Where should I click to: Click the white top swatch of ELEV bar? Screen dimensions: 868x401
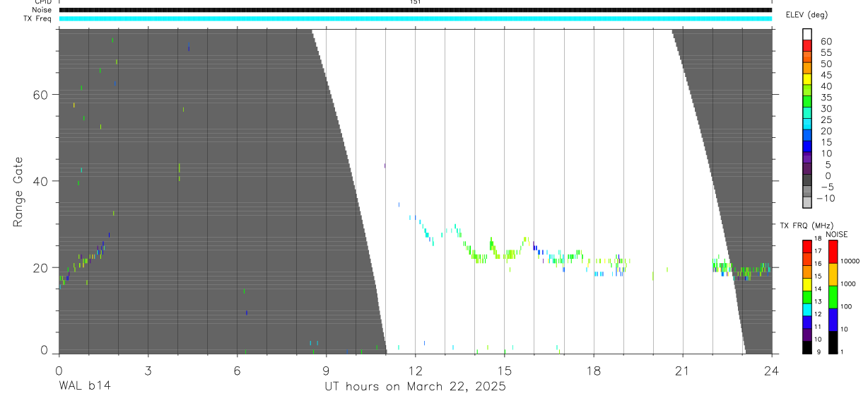(x=807, y=34)
